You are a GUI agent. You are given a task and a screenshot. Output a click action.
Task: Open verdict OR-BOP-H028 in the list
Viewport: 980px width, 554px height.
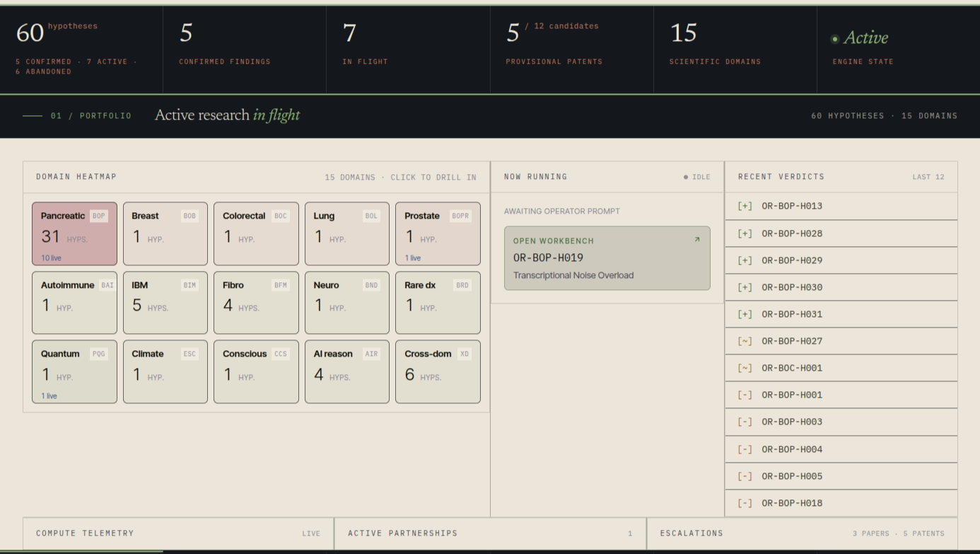pos(841,233)
